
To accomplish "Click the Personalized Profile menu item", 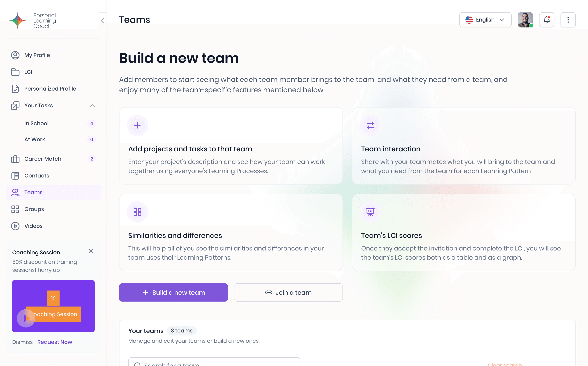I will pyautogui.click(x=50, y=89).
